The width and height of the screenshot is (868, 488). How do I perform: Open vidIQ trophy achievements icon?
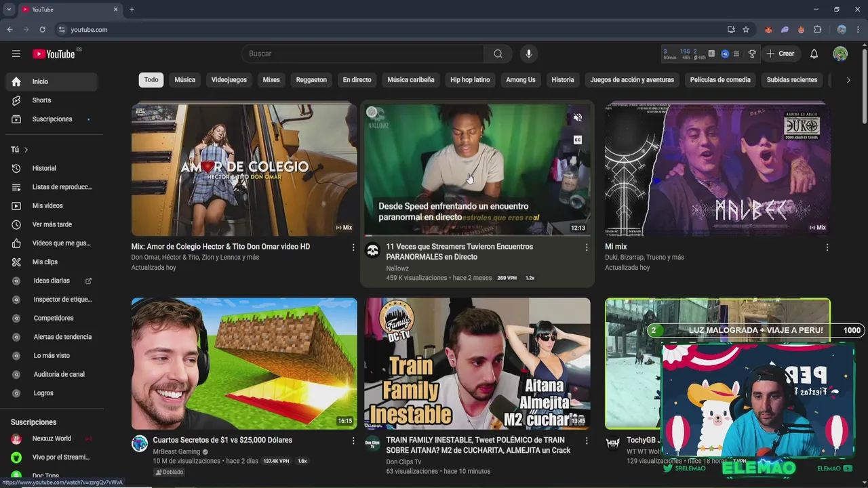(752, 54)
